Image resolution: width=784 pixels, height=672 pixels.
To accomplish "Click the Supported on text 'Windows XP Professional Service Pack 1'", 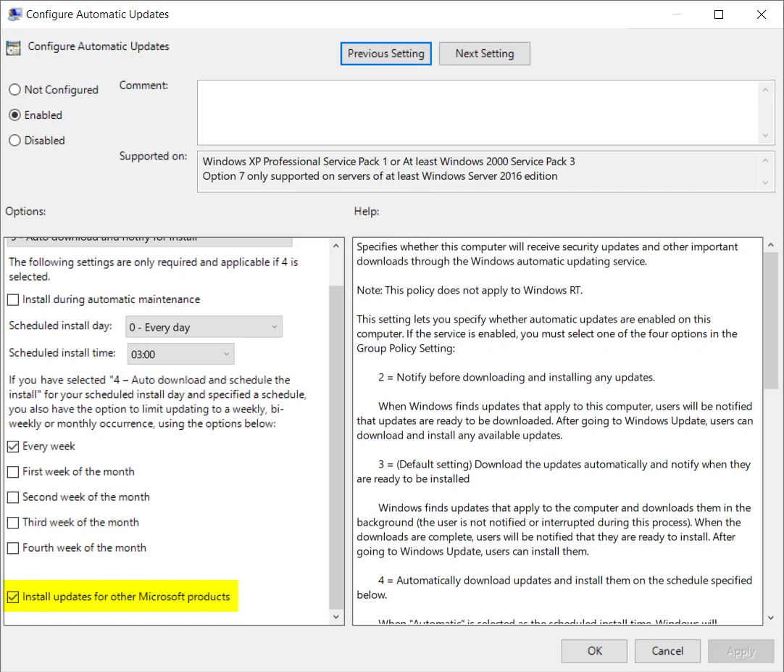I will click(x=295, y=162).
